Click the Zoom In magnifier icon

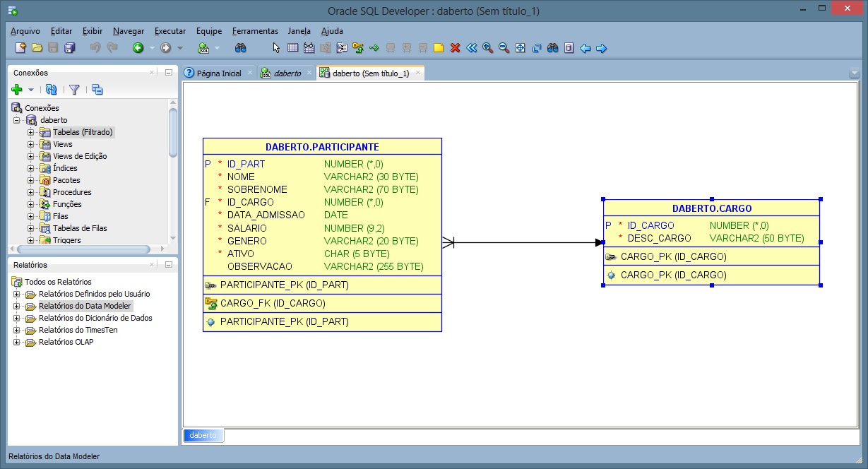[487, 48]
